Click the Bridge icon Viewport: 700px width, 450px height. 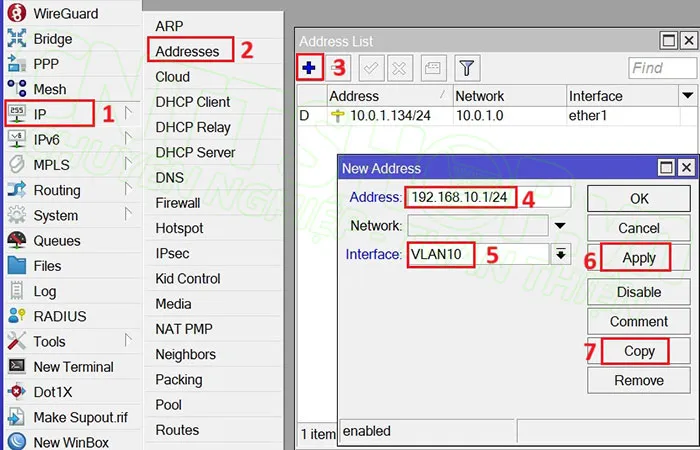tap(17, 38)
